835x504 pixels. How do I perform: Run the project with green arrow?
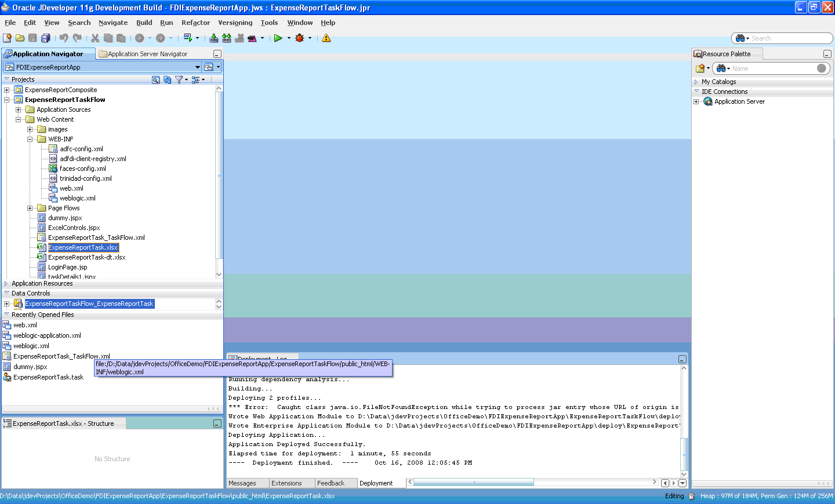[x=278, y=38]
